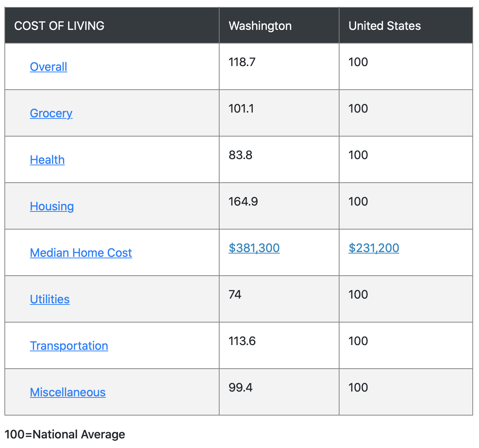The width and height of the screenshot is (479, 448).
Task: Click the 101.1 grocery value
Action: pyautogui.click(x=241, y=108)
